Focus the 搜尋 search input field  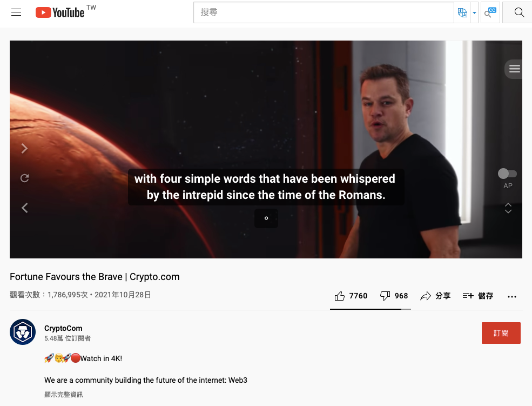324,12
